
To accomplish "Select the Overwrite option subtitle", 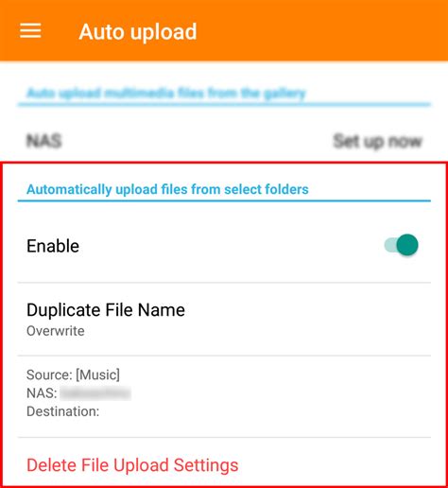I will point(56,331).
